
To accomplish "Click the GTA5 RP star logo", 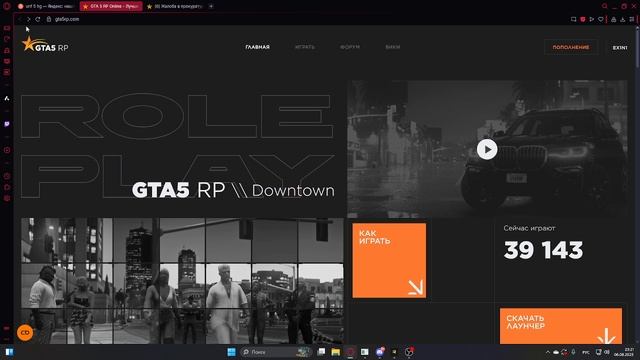I will [x=45, y=44].
